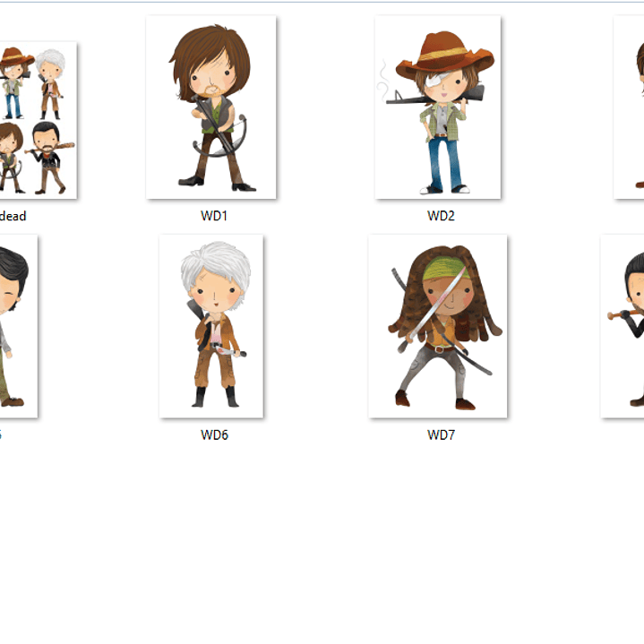Click the WD2 file name label
Screen dimensions: 644x644
coord(441,216)
